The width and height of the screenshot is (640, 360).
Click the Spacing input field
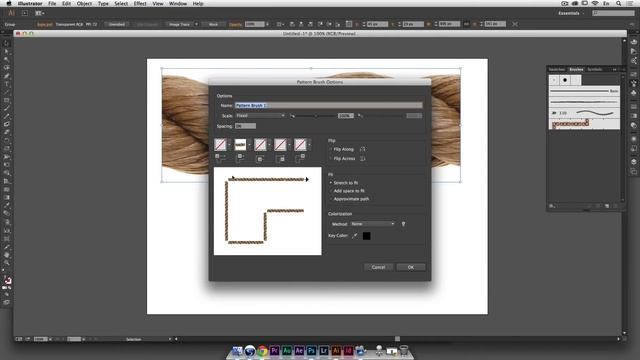(x=245, y=126)
